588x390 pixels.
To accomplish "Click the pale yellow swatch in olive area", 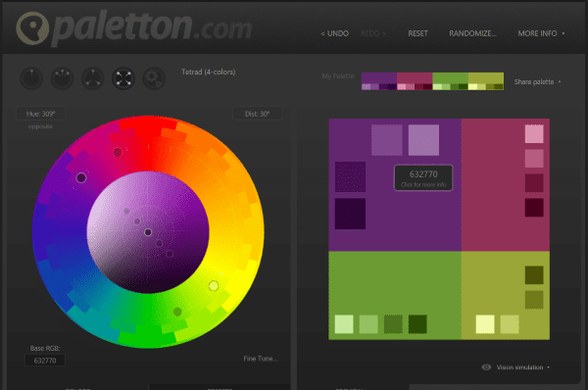I will (485, 324).
